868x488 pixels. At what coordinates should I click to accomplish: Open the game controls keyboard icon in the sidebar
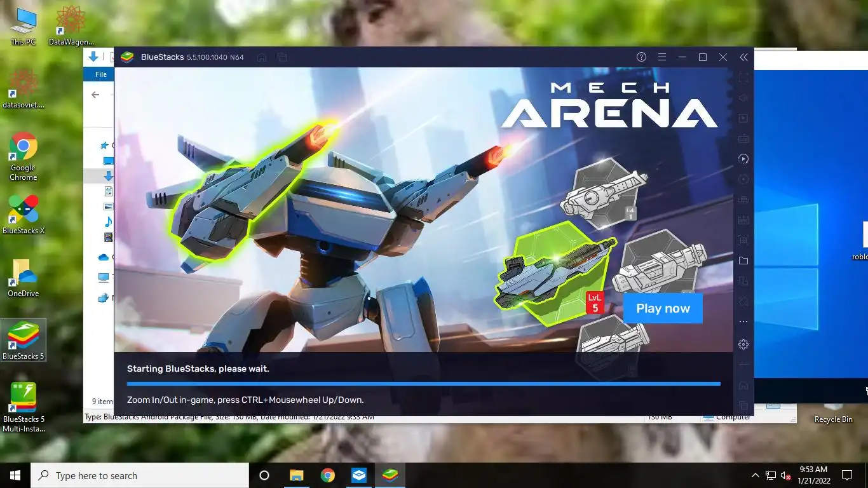click(743, 139)
